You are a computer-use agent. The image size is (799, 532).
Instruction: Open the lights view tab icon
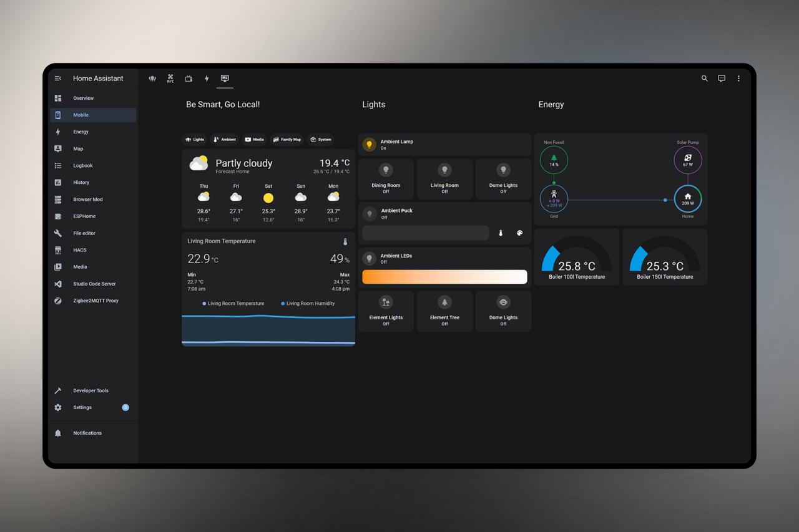coord(152,79)
